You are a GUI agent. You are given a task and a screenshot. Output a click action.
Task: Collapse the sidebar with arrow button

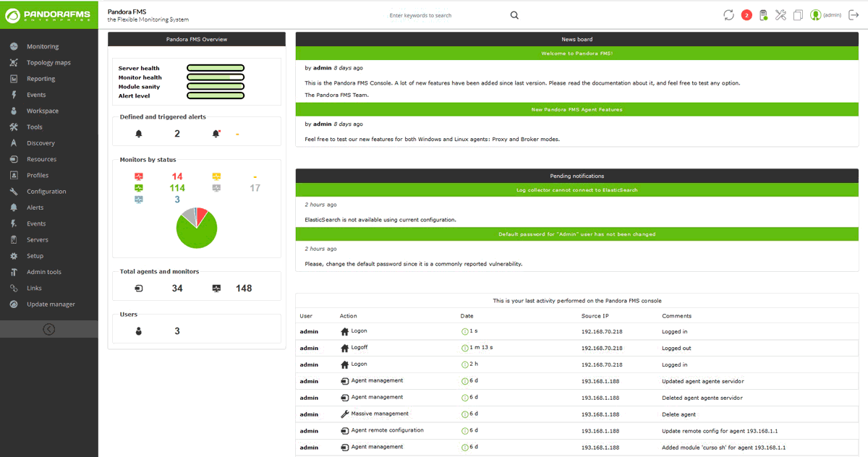(48, 330)
